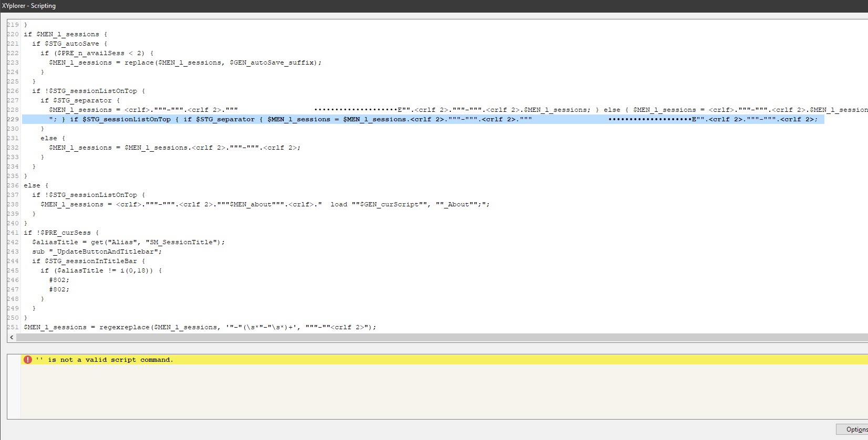Click the regexreplace statement on line 251
This screenshot has height=440, width=868.
200,327
